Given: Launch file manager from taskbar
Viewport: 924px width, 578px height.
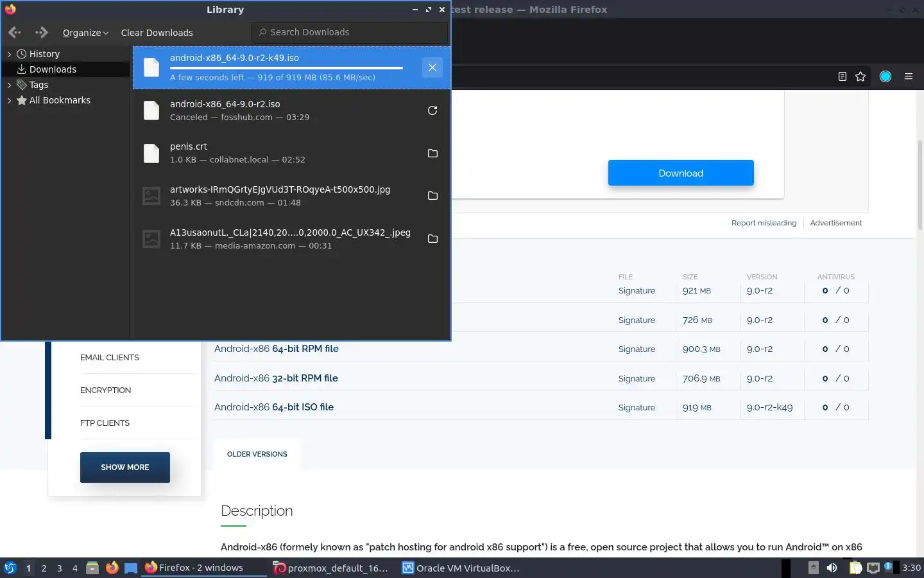Looking at the screenshot, I should tap(92, 568).
